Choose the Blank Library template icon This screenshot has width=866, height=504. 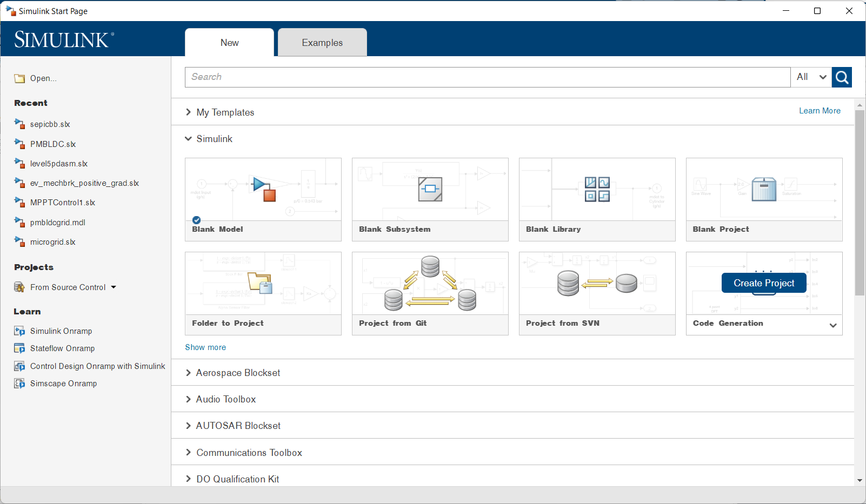(x=597, y=189)
